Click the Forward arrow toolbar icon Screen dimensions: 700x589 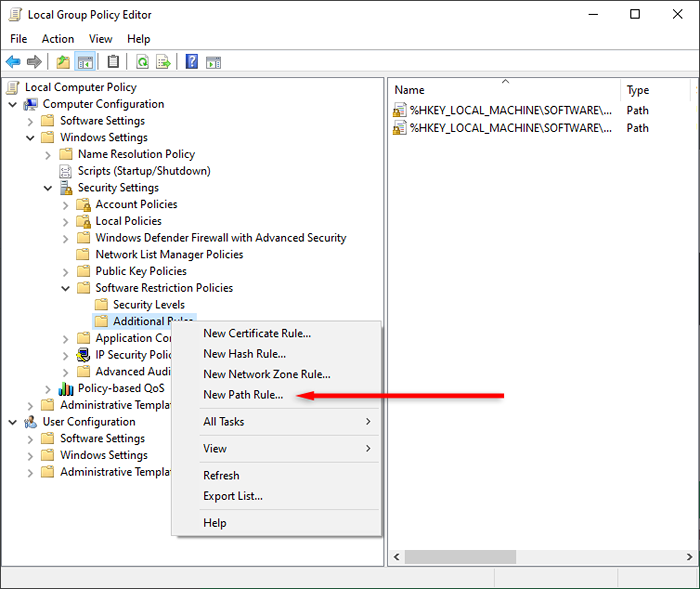tap(34, 62)
